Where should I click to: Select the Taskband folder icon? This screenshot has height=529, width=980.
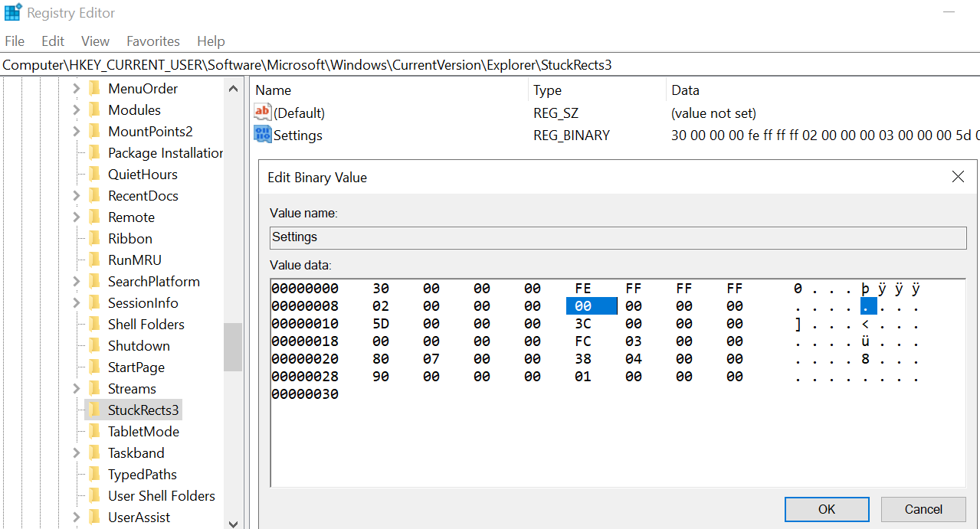(95, 453)
